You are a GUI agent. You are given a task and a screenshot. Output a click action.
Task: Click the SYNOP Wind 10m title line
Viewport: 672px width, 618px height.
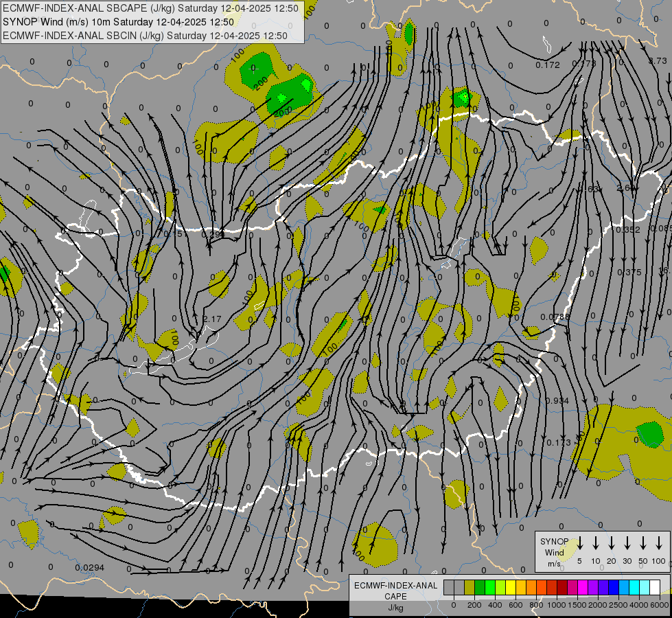tap(118, 22)
